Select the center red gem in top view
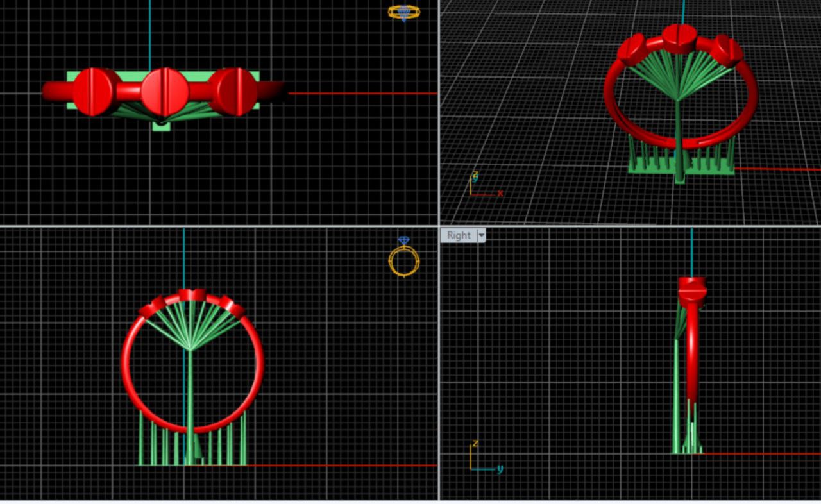821x504 pixels. pyautogui.click(x=165, y=92)
